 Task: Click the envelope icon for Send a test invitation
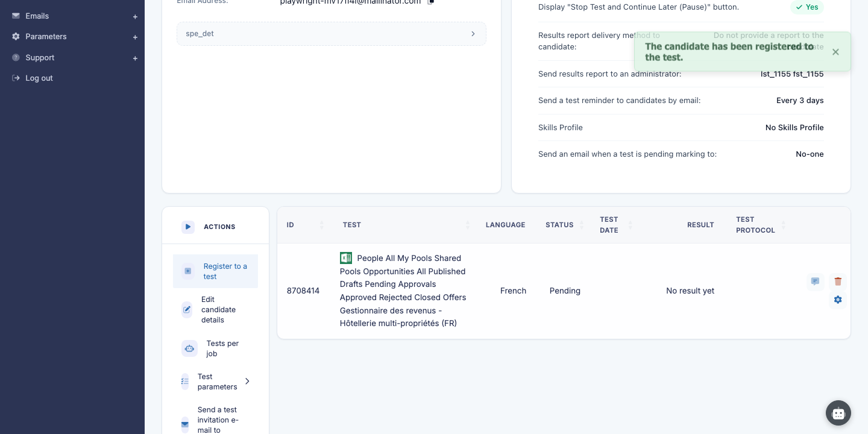point(185,424)
